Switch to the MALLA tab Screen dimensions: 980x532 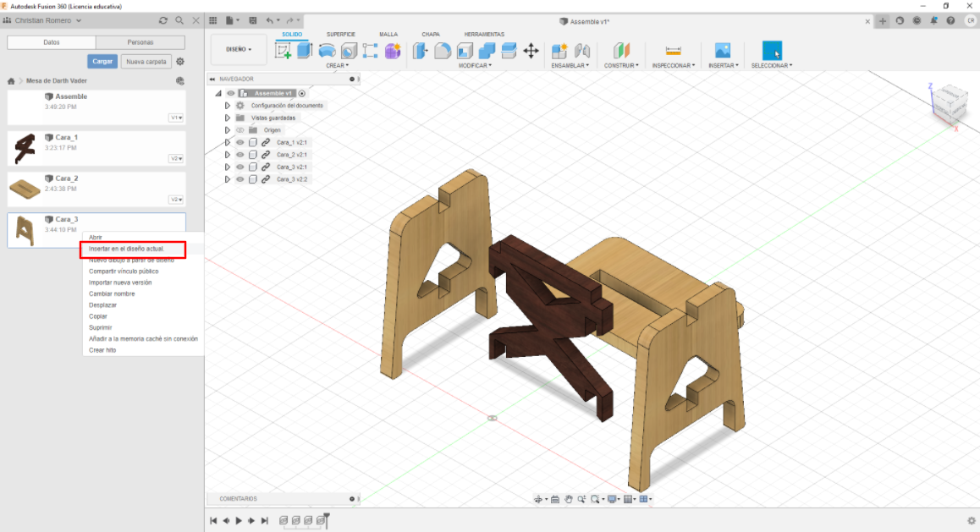coord(388,35)
